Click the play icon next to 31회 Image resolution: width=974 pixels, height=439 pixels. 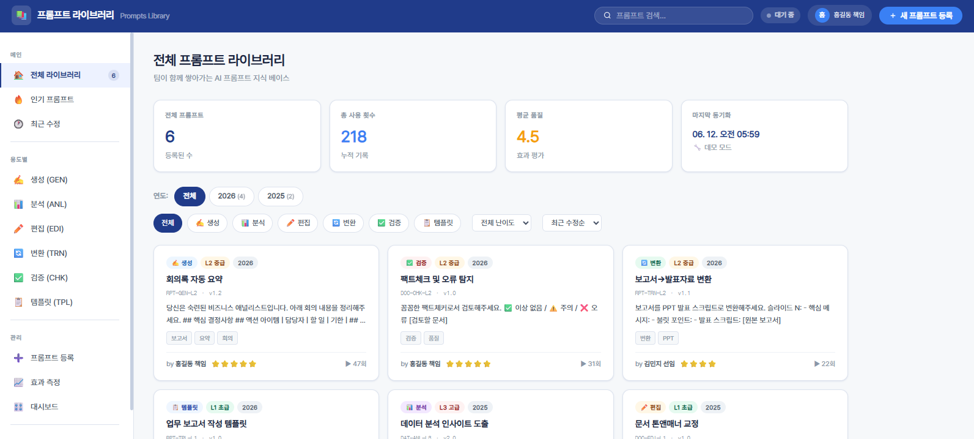pos(583,364)
